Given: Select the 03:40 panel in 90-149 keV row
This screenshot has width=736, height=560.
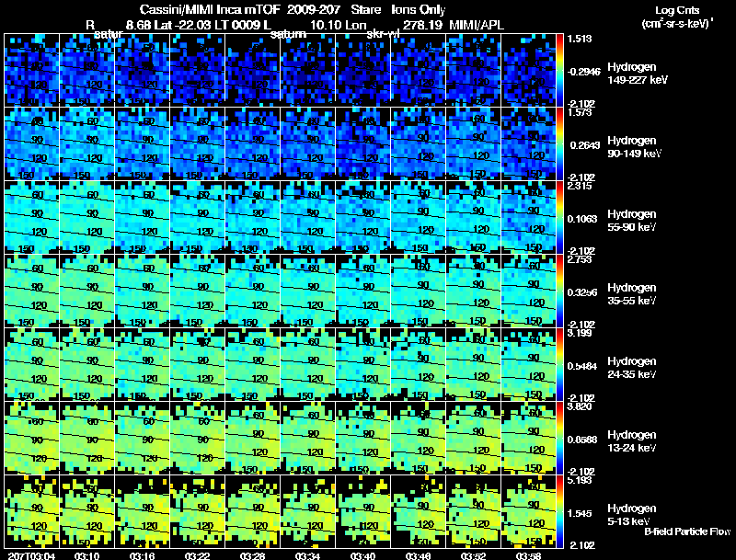Looking at the screenshot, I should 362,143.
